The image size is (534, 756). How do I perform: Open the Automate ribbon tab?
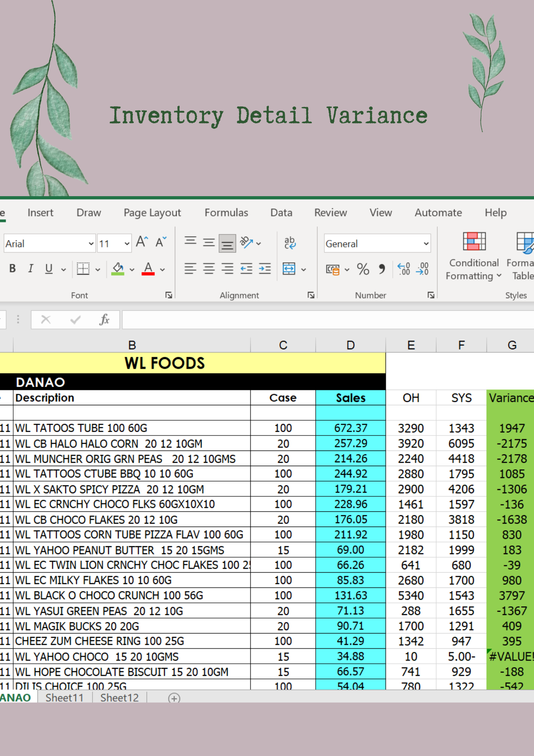coord(438,213)
